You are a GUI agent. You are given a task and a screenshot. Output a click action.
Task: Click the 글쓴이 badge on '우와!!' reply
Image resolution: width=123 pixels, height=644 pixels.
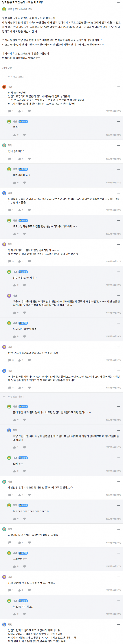point(23,121)
